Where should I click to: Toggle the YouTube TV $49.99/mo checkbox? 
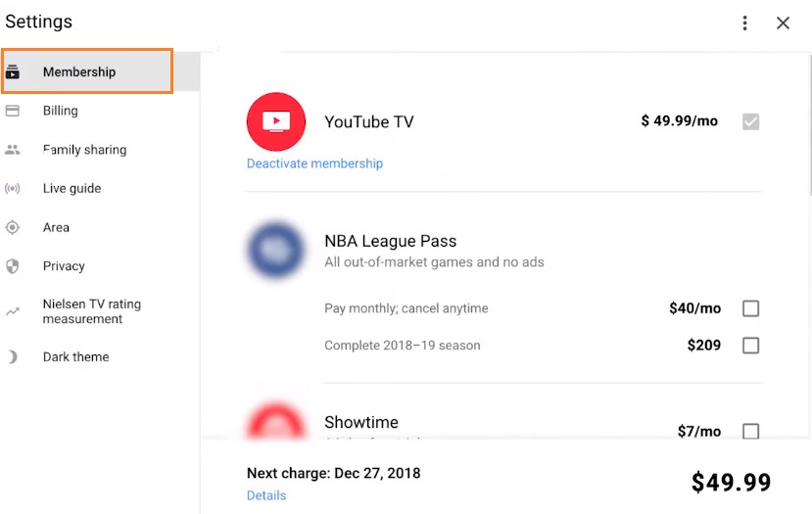pos(750,121)
